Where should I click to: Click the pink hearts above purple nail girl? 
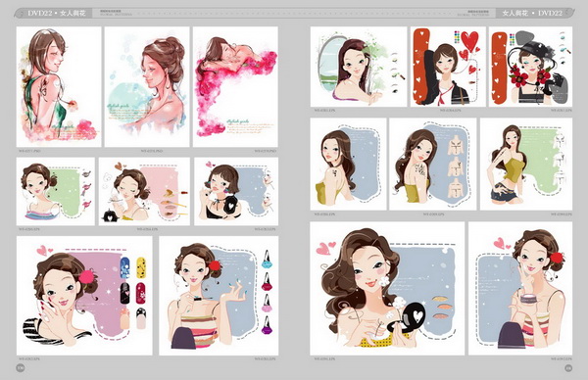click(45, 250)
